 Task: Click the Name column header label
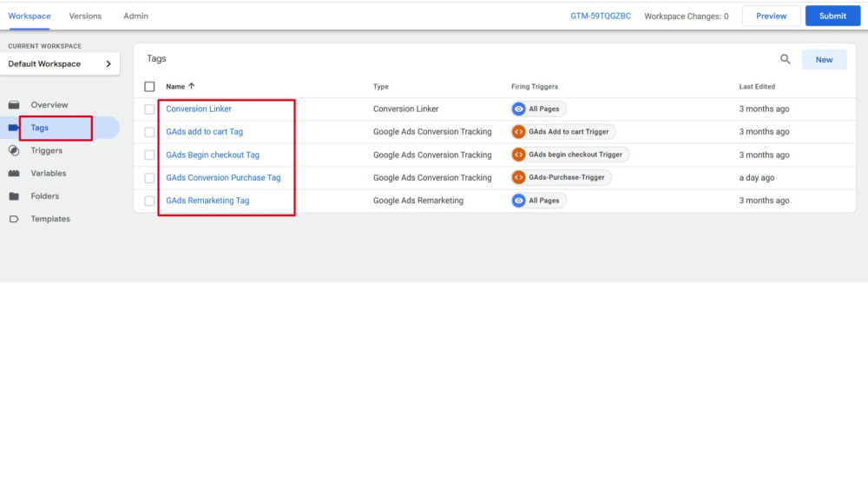175,86
